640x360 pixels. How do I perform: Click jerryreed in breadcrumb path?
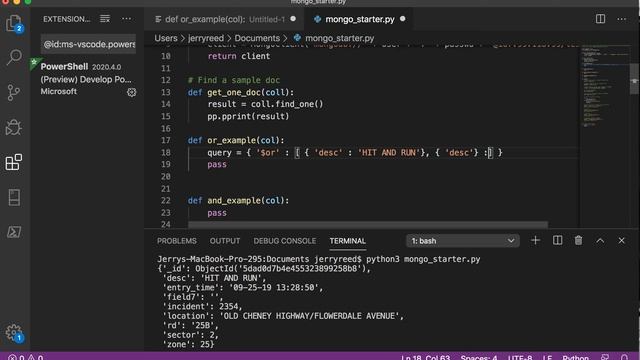click(206, 38)
